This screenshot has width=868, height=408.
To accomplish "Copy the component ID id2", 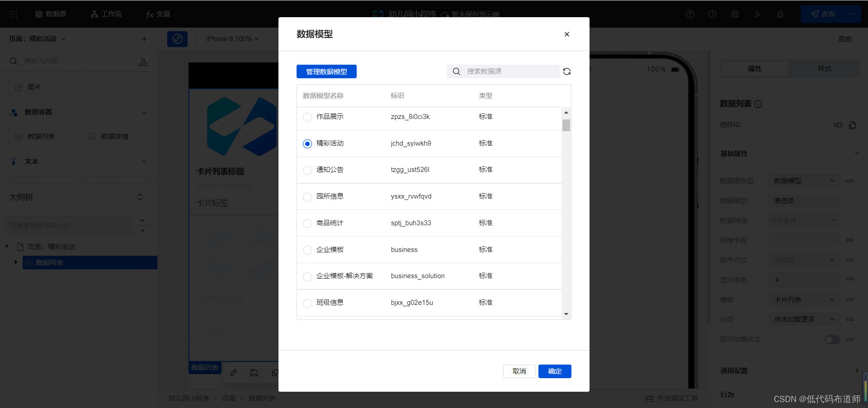I will coord(853,125).
